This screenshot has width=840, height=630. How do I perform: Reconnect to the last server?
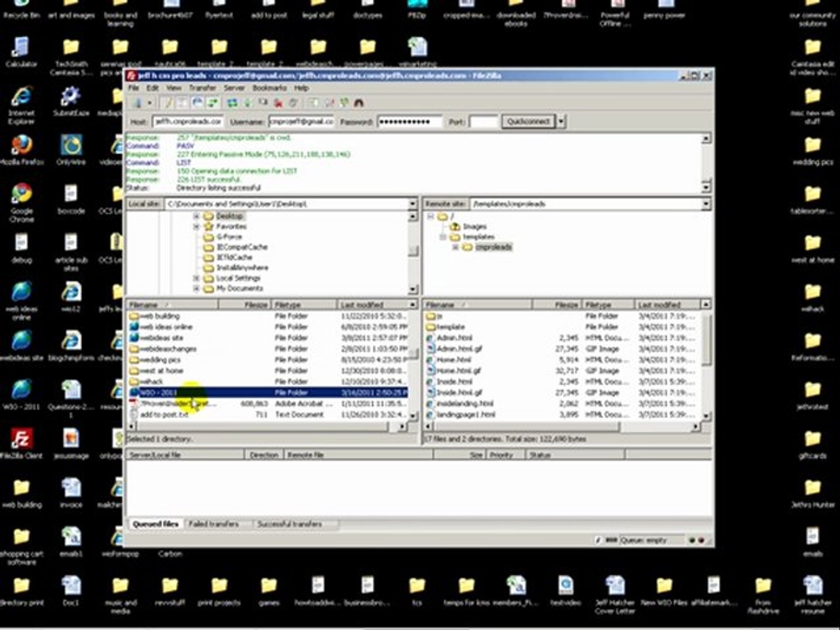(x=293, y=103)
